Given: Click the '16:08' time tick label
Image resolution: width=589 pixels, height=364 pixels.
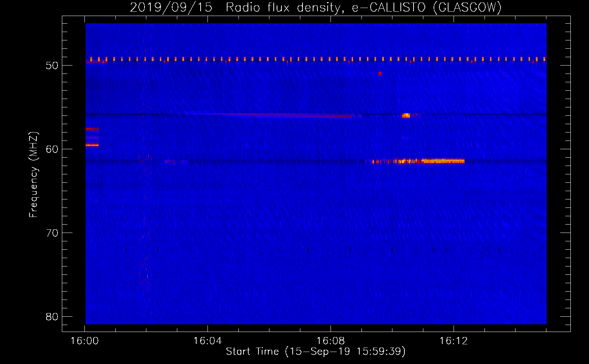Looking at the screenshot, I should [x=331, y=341].
